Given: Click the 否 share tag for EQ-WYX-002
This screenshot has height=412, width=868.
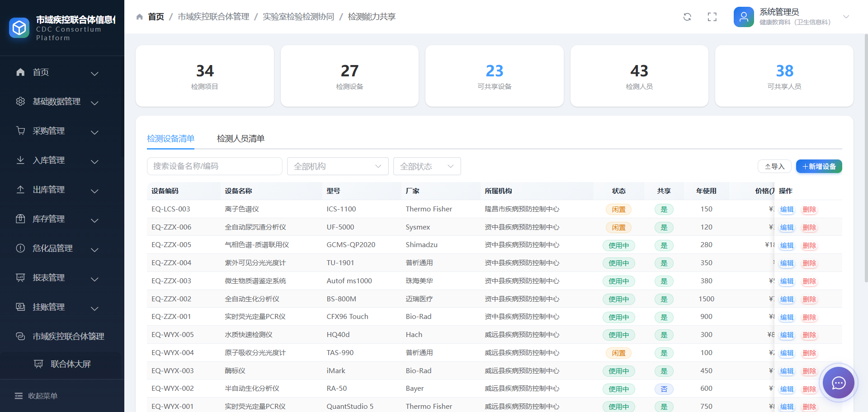Looking at the screenshot, I should coord(664,389).
